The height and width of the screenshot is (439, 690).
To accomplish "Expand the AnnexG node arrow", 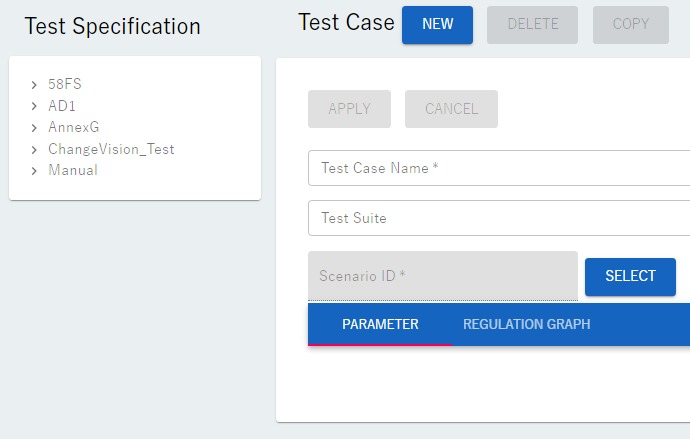I will tap(34, 128).
